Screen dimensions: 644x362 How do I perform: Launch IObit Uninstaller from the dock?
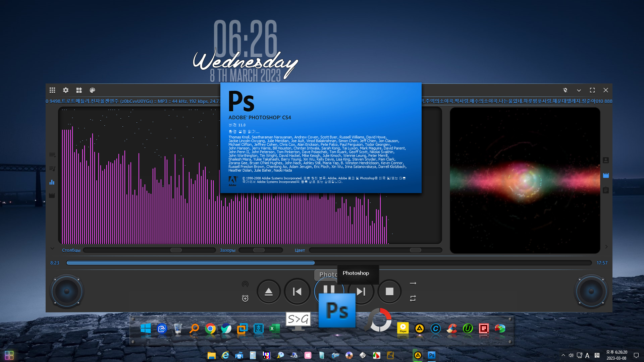[468, 328]
